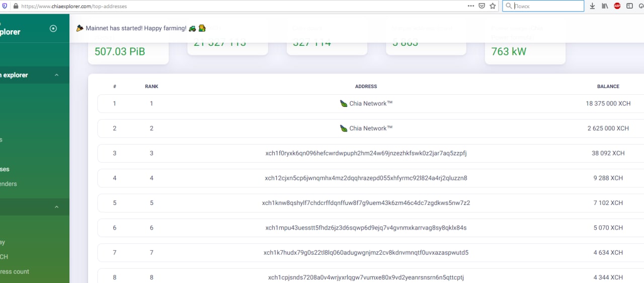644x283 pixels.
Task: Click the tractor emoji in the banner
Action: point(192,28)
